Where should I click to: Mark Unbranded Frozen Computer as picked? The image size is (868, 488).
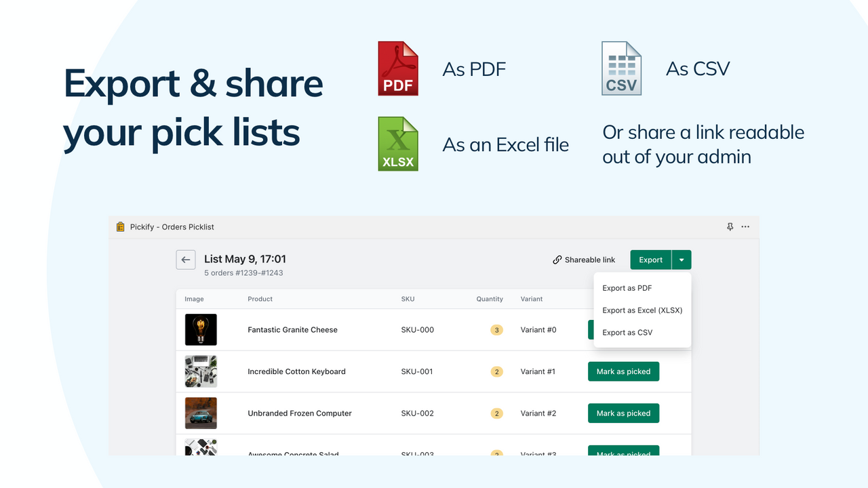(x=623, y=413)
